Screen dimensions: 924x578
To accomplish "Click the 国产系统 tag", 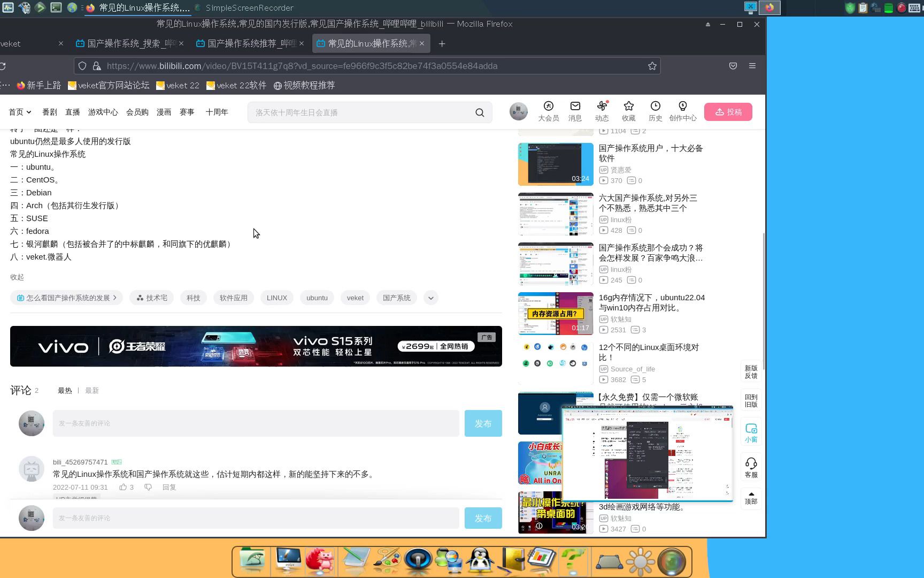I will pyautogui.click(x=397, y=298).
